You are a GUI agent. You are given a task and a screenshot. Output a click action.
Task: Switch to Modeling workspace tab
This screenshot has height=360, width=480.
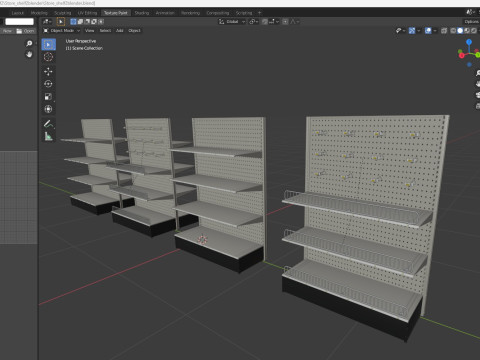pos(39,13)
